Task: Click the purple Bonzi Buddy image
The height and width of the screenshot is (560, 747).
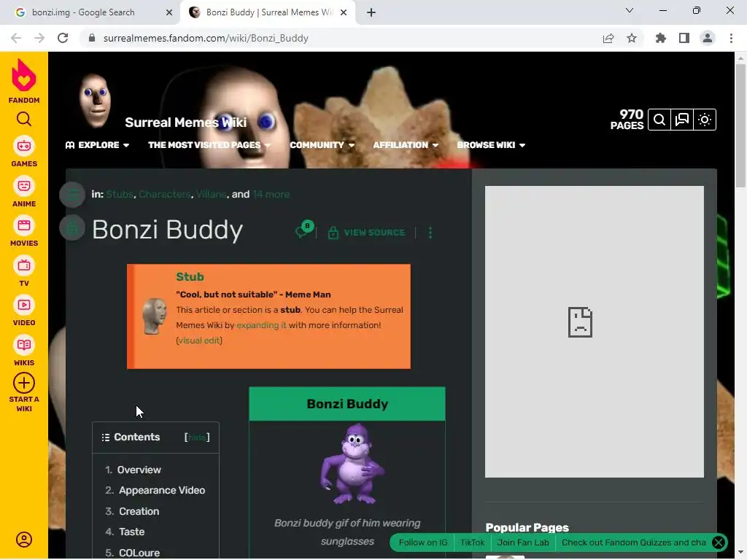Action: [352, 464]
